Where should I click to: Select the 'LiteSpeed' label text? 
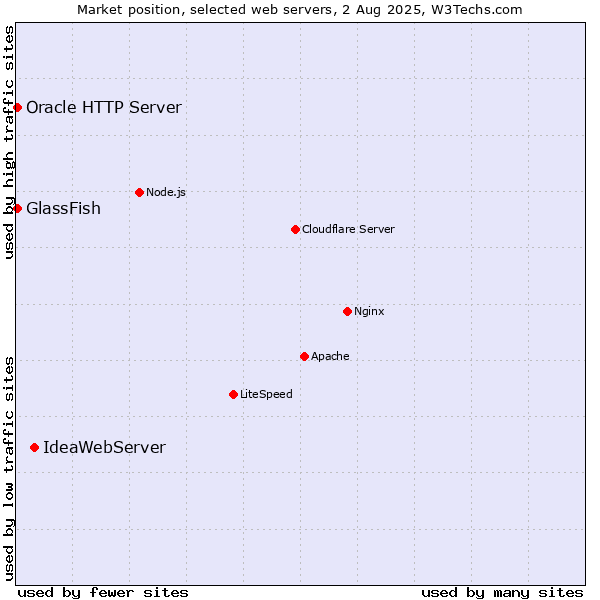point(266,394)
